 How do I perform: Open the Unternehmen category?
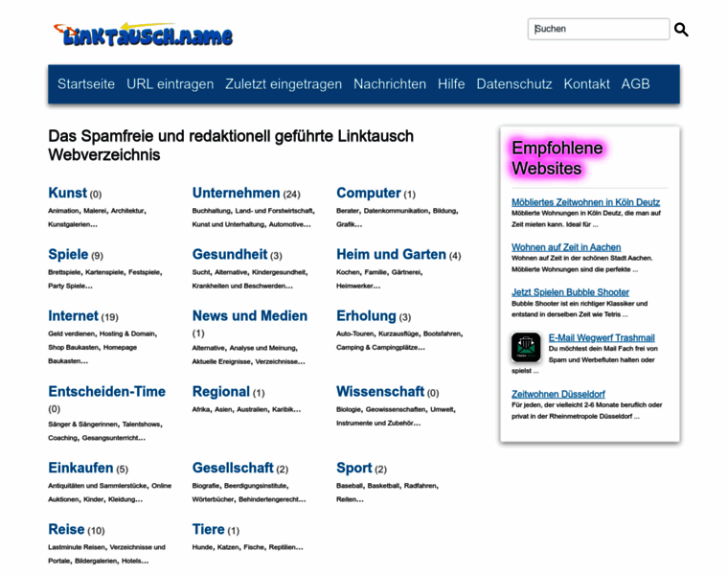pos(236,193)
